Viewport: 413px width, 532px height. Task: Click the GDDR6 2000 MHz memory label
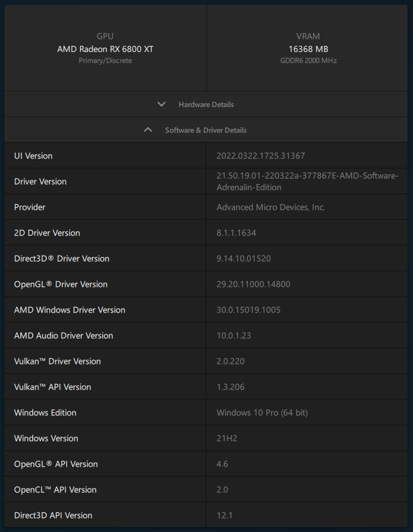[x=308, y=61]
